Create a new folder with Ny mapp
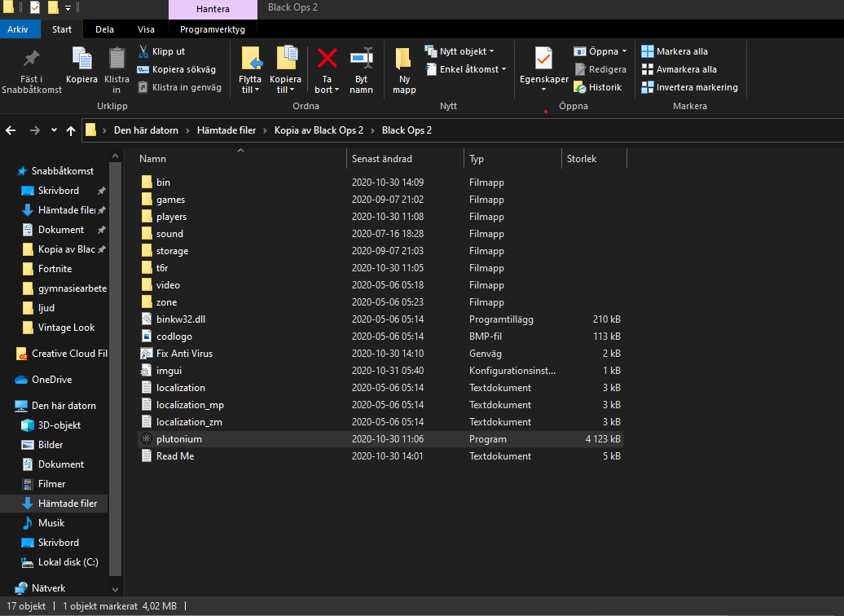Image resolution: width=844 pixels, height=616 pixels. coord(404,70)
